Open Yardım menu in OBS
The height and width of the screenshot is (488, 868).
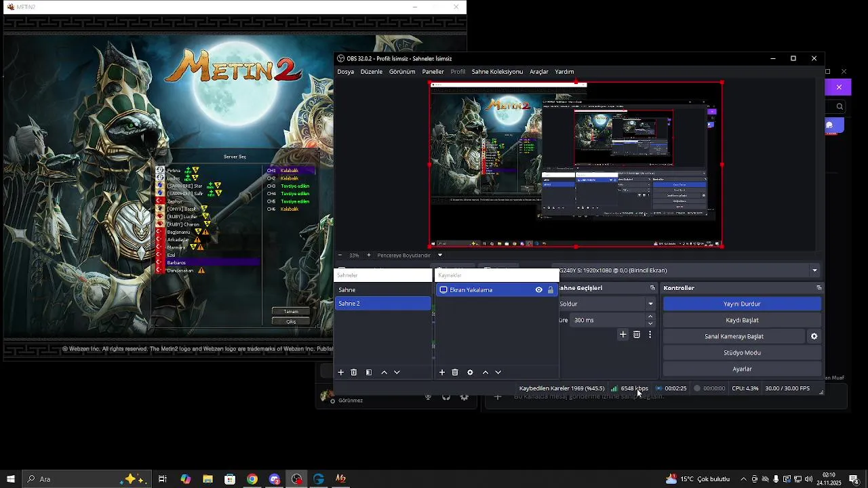coord(564,72)
